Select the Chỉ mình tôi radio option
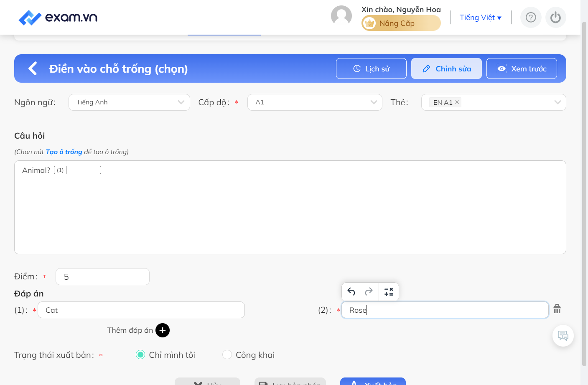 coord(140,355)
